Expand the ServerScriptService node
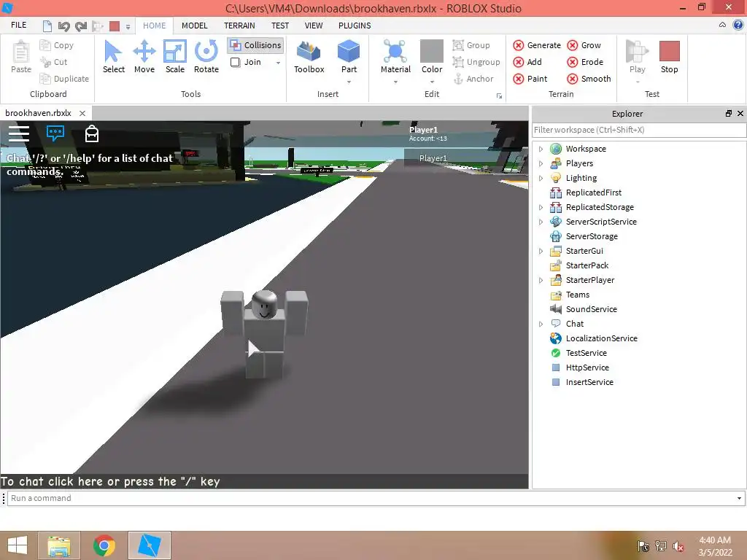747x560 pixels. pos(541,222)
